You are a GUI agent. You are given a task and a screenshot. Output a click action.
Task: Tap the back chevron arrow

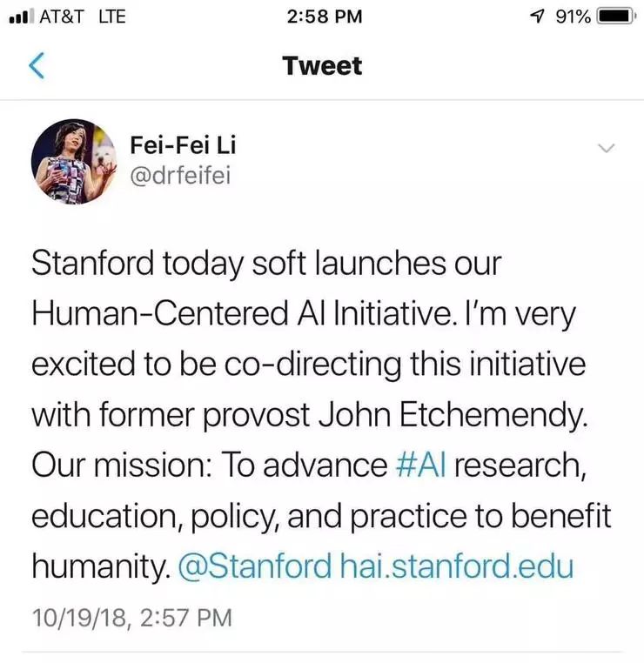click(x=37, y=67)
